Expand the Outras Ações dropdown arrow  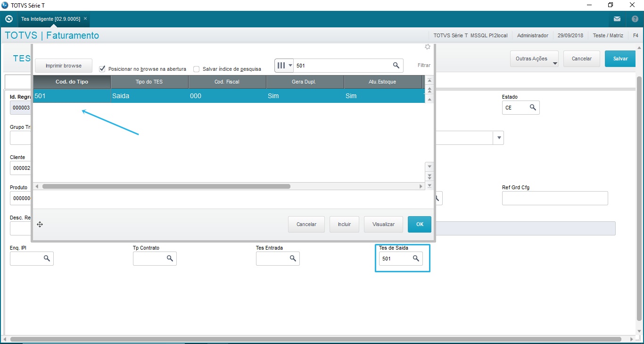pos(554,62)
